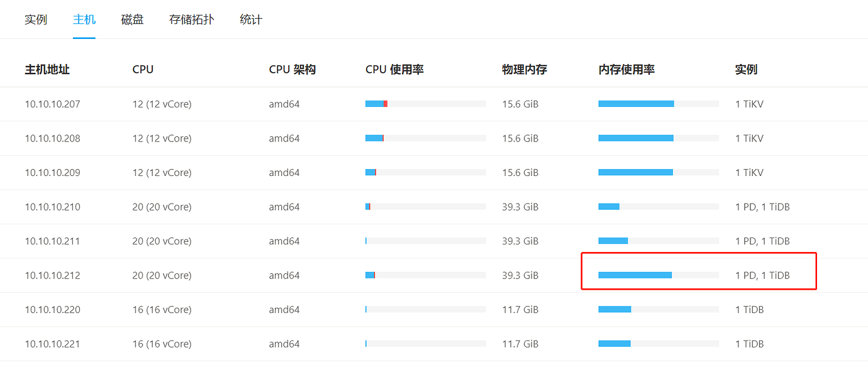Click "1 PD, 1 TiDB" for 10.10.10.212

click(762, 275)
